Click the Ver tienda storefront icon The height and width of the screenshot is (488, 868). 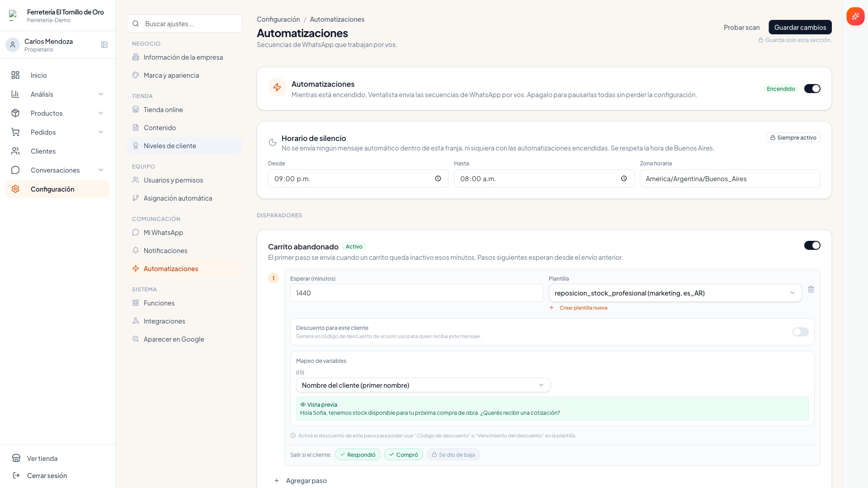tap(16, 458)
